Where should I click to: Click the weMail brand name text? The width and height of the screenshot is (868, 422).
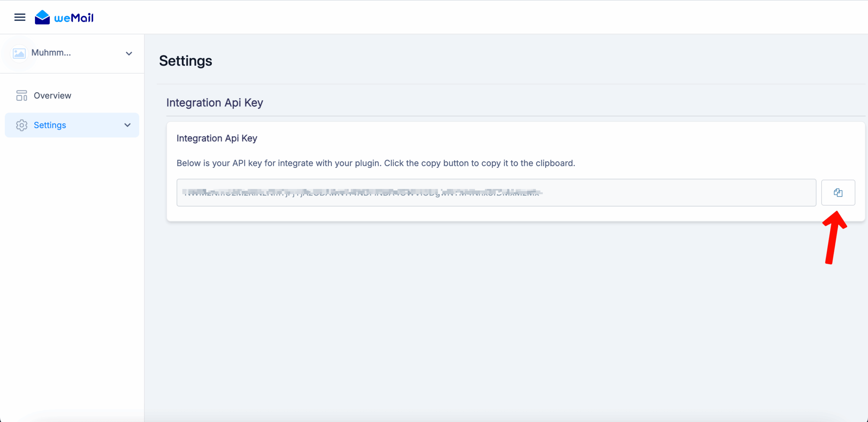74,18
